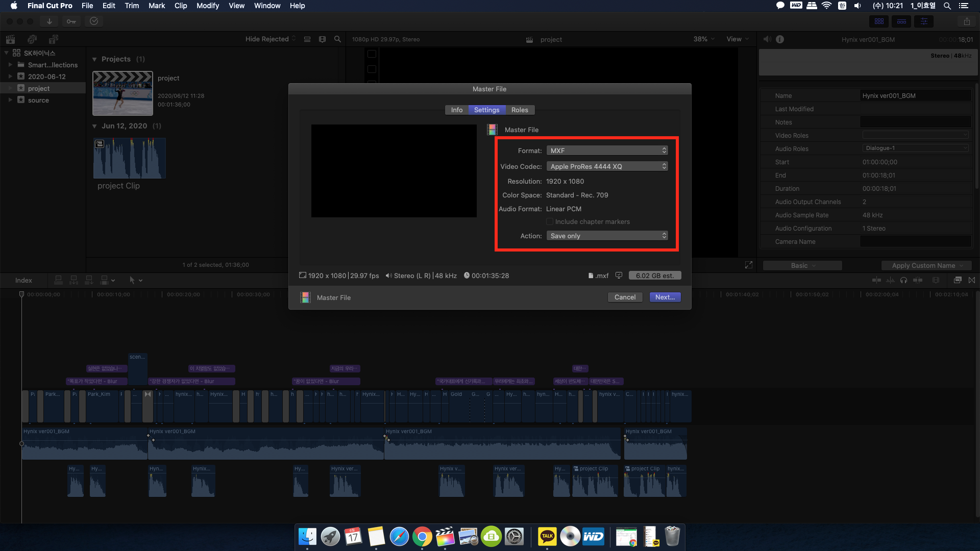Open the Action Save only dropdown
This screenshot has width=980, height=551.
click(x=607, y=236)
